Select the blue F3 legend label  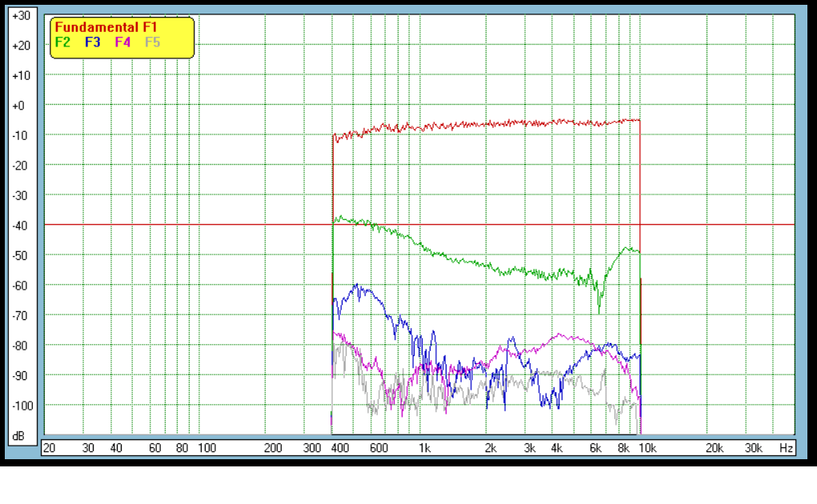pos(93,42)
